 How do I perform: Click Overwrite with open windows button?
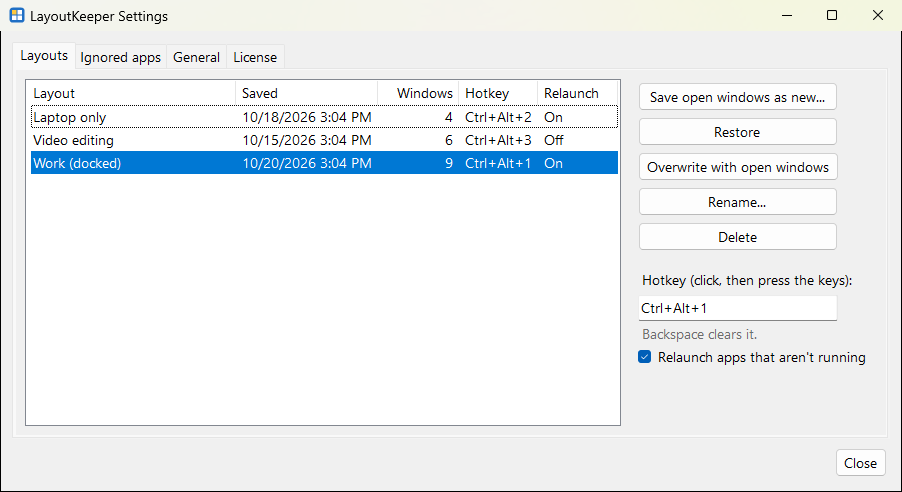pos(737,167)
